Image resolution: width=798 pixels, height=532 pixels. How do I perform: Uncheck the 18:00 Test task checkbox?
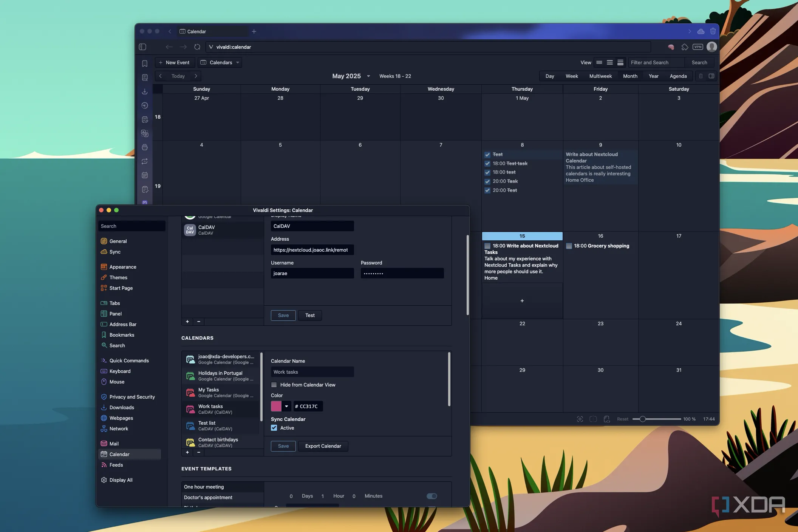(487, 164)
